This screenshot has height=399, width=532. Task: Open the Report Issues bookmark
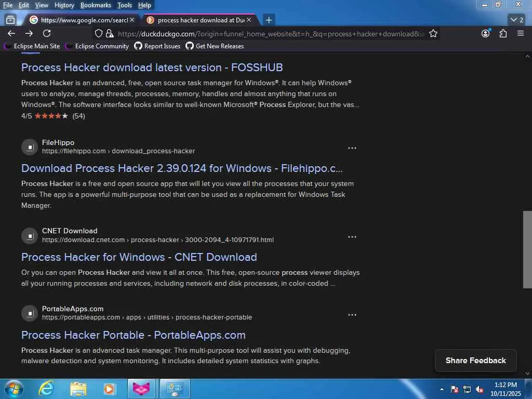tap(157, 46)
